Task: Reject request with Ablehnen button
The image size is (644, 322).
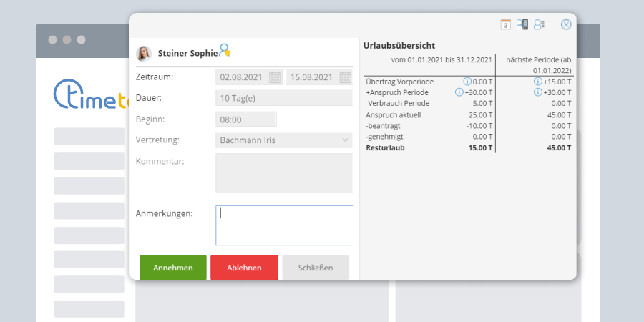Action: [x=245, y=268]
